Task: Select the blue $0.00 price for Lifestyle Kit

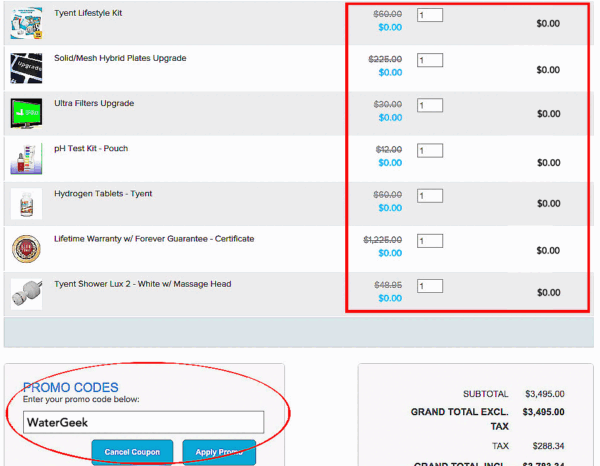Action: [x=390, y=28]
